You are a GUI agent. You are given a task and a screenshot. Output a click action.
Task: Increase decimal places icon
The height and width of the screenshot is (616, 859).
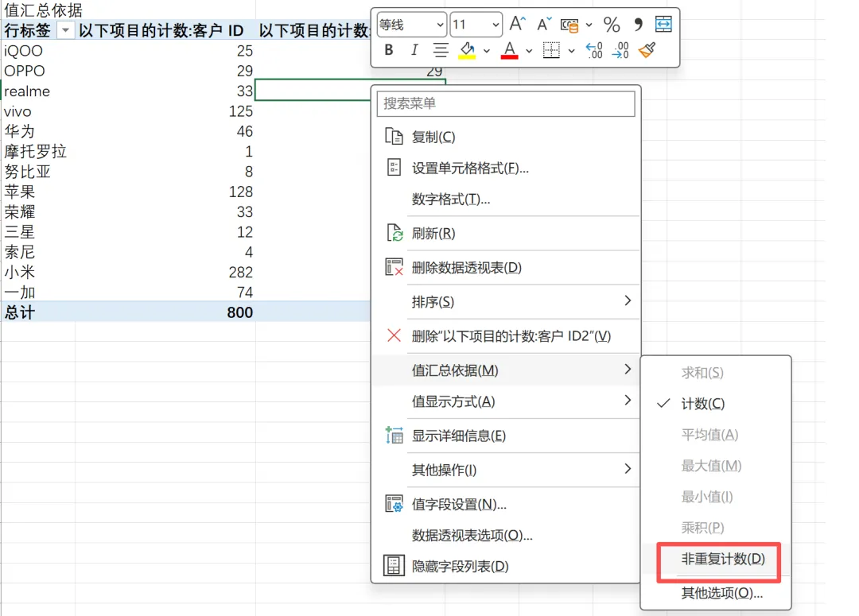click(x=594, y=50)
